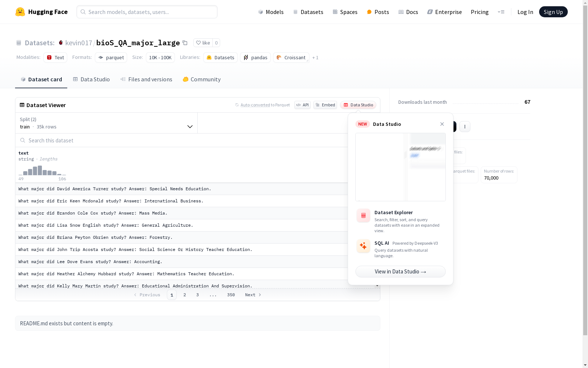This screenshot has width=588, height=368.
Task: Click View in Data Studio button
Action: pos(401,272)
